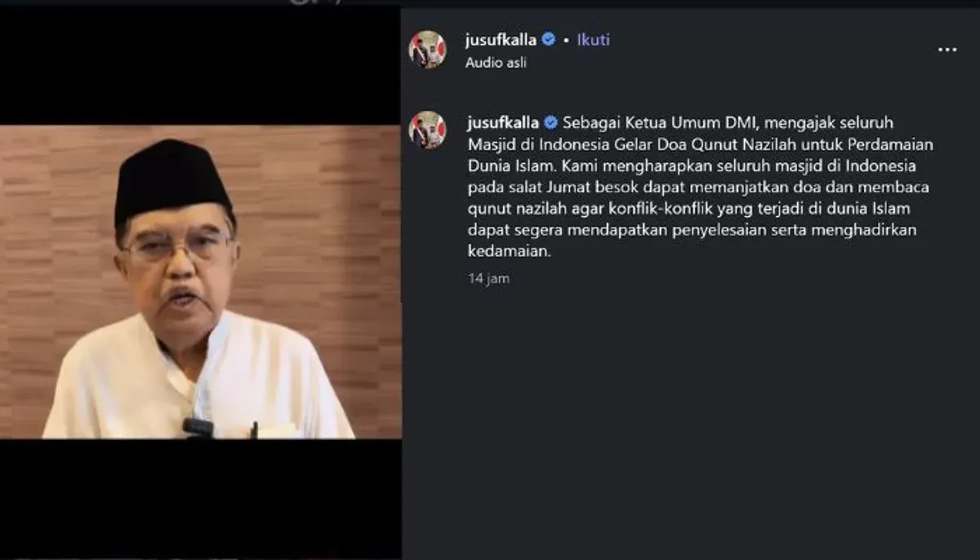Click the black peci cap in the video

pyautogui.click(x=171, y=181)
